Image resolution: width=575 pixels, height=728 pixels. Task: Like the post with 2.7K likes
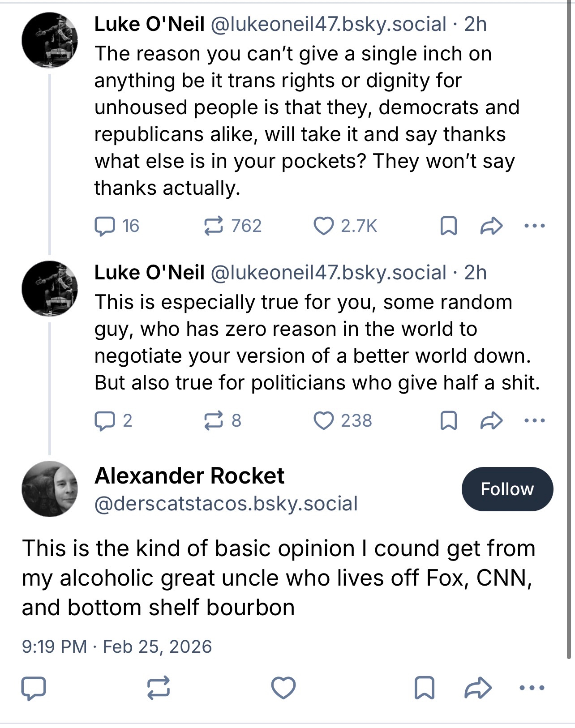[323, 226]
